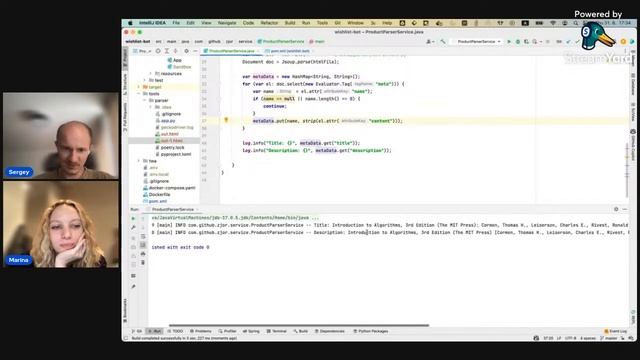Click the Select Opened File target icon

(158, 51)
